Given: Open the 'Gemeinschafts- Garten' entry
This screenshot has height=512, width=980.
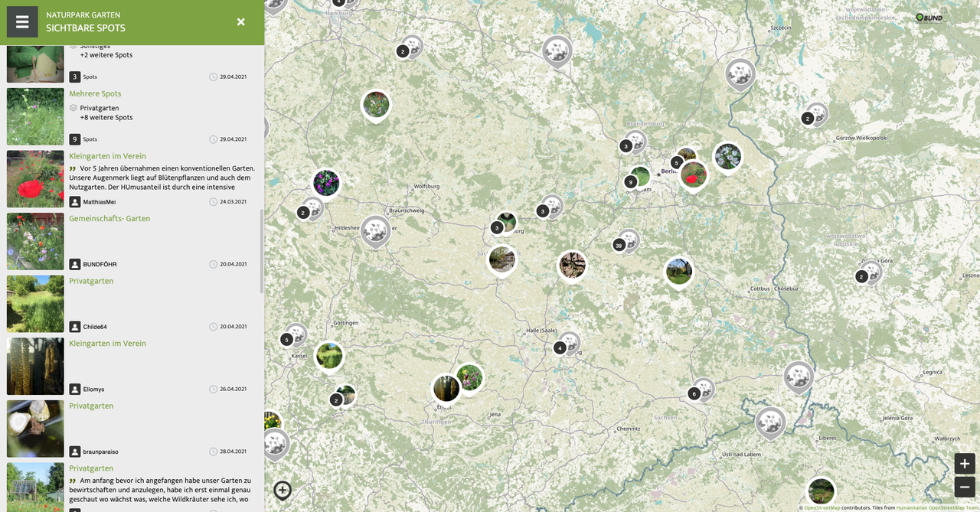Looking at the screenshot, I should (109, 219).
